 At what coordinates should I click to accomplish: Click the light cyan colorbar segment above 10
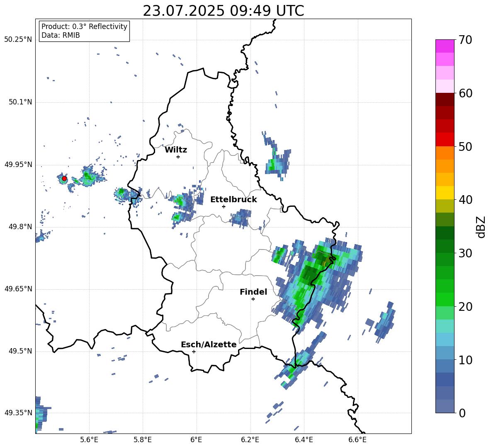[445, 339]
